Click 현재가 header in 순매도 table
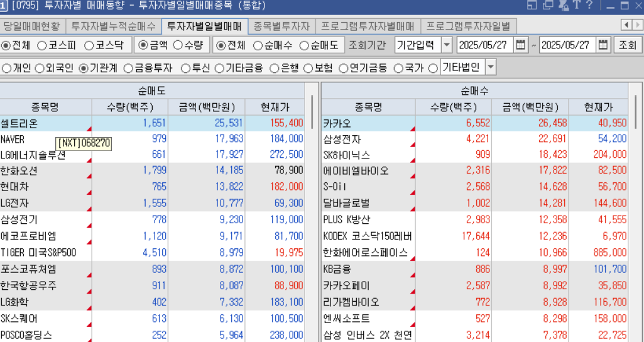 point(275,108)
